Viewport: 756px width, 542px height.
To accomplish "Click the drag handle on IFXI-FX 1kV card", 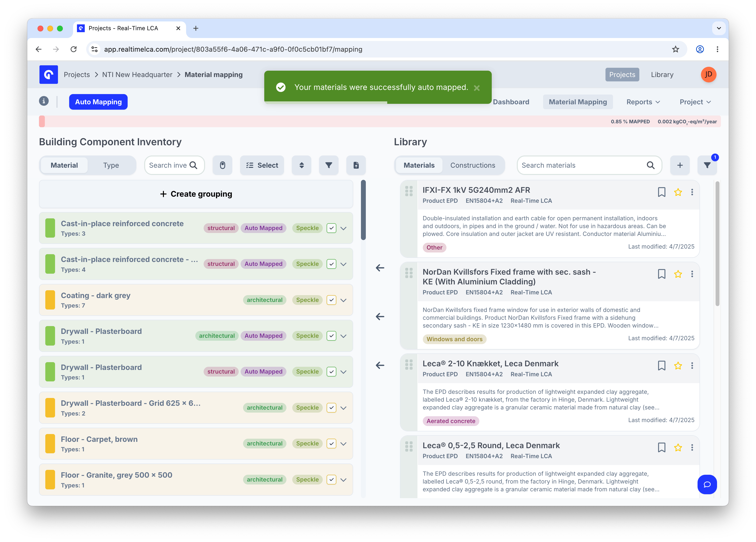I will coord(409,191).
